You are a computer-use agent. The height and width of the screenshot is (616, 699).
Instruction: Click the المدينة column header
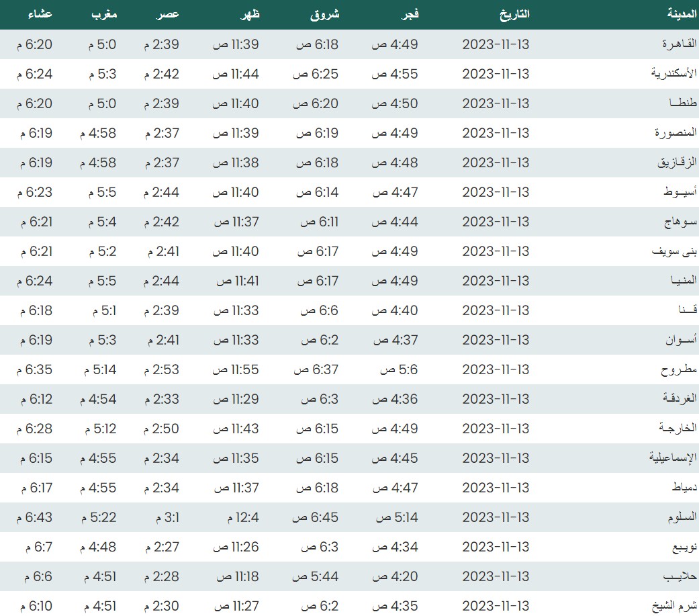click(x=680, y=14)
